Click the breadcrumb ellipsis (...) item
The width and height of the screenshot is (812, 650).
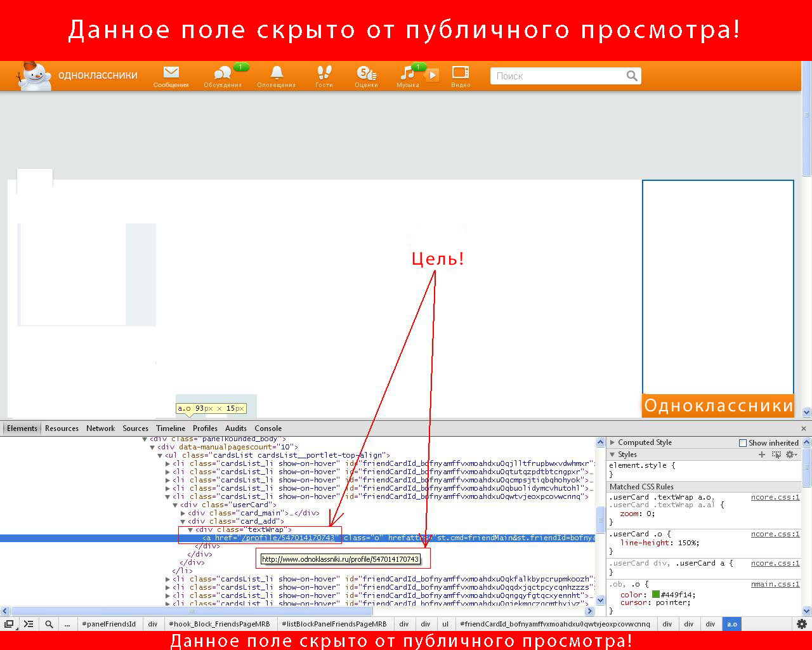coord(67,624)
